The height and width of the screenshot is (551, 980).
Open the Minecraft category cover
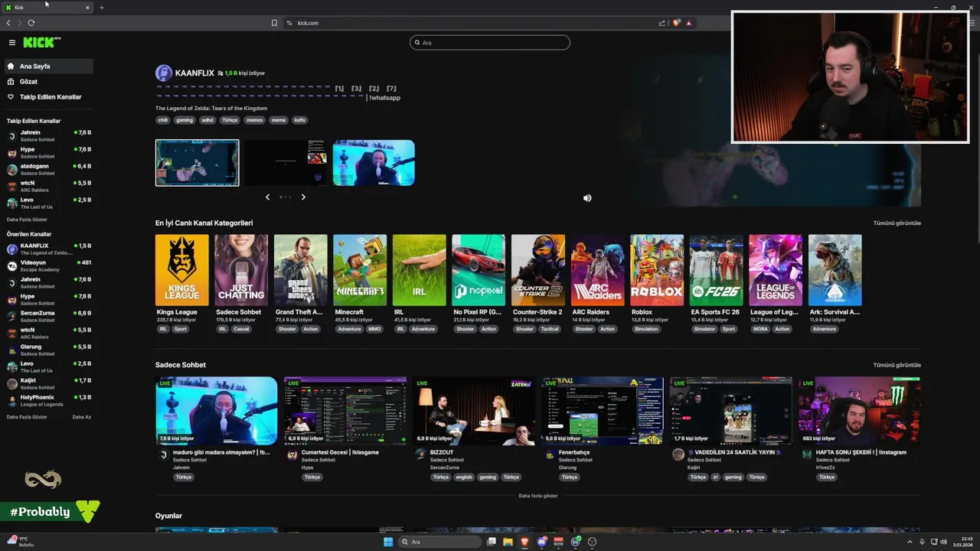[360, 270]
